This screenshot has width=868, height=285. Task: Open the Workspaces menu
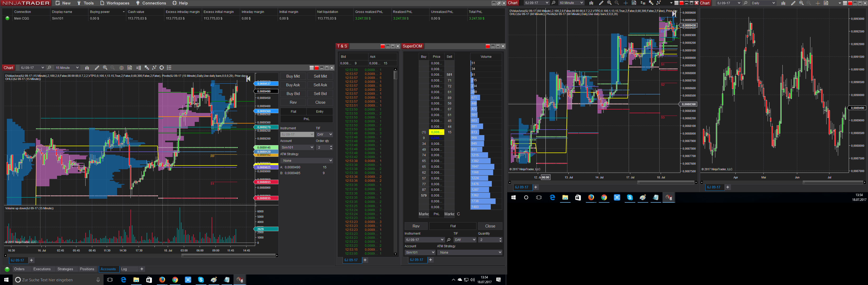[x=115, y=3]
